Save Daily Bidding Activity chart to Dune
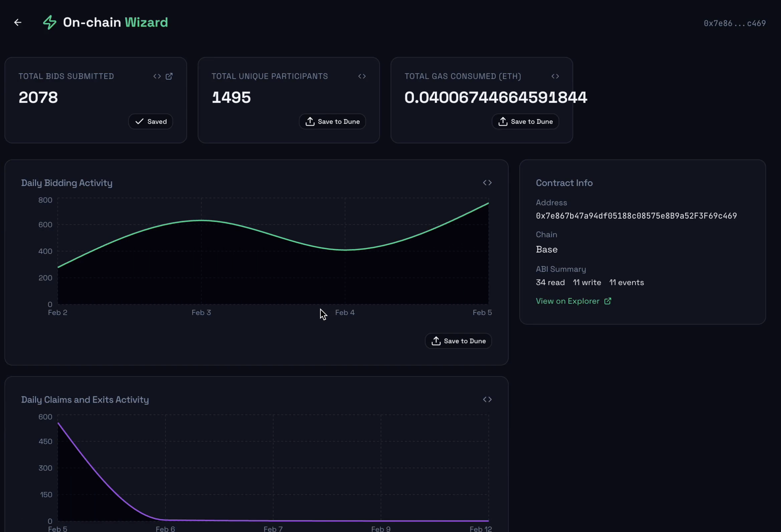 [458, 341]
